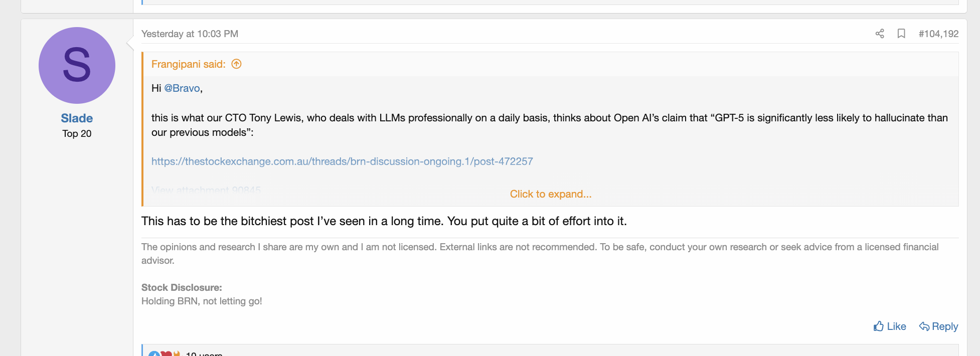
Task: Like Slade's post
Action: pyautogui.click(x=890, y=326)
